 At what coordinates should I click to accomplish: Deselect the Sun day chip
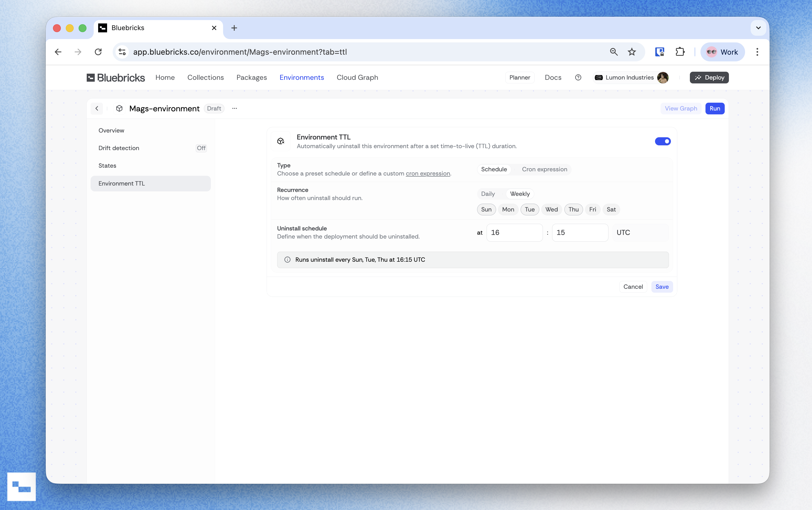[486, 210]
